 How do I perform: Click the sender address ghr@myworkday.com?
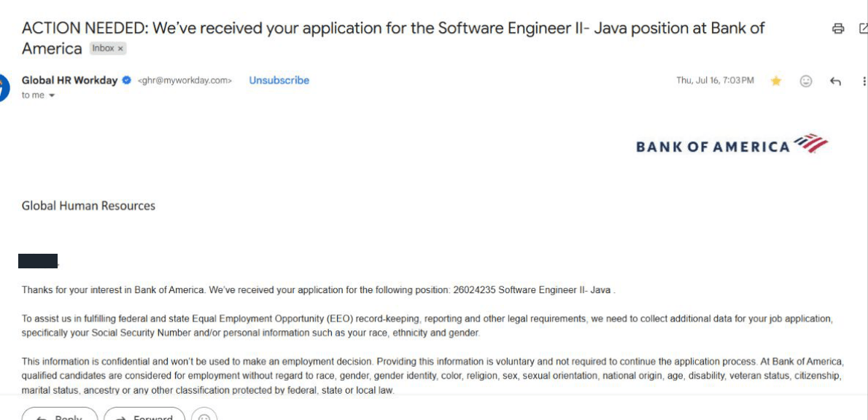tap(185, 81)
